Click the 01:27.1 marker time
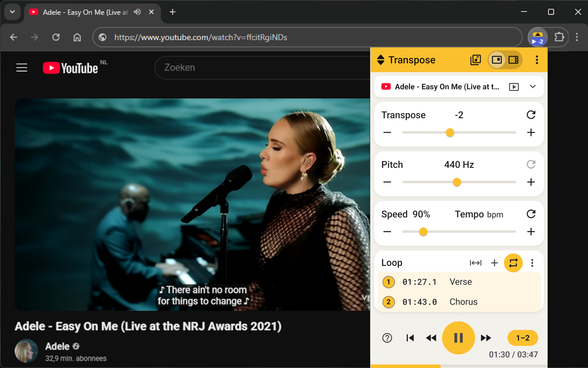Viewport: 588px width, 368px height. click(x=419, y=282)
